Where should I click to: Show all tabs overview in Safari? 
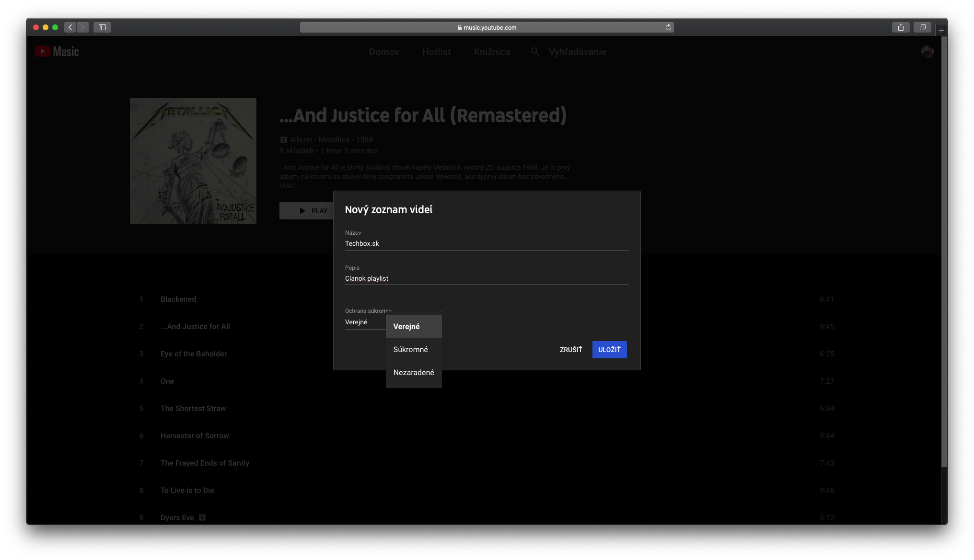922,27
